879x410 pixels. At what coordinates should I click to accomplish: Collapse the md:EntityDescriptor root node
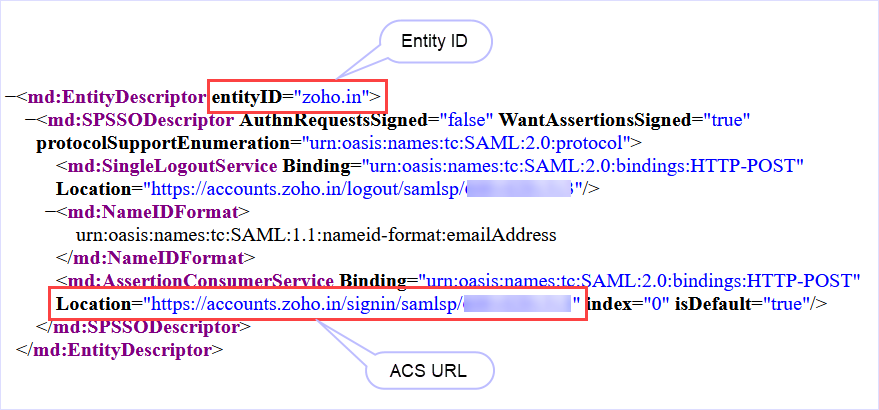tap(9, 98)
